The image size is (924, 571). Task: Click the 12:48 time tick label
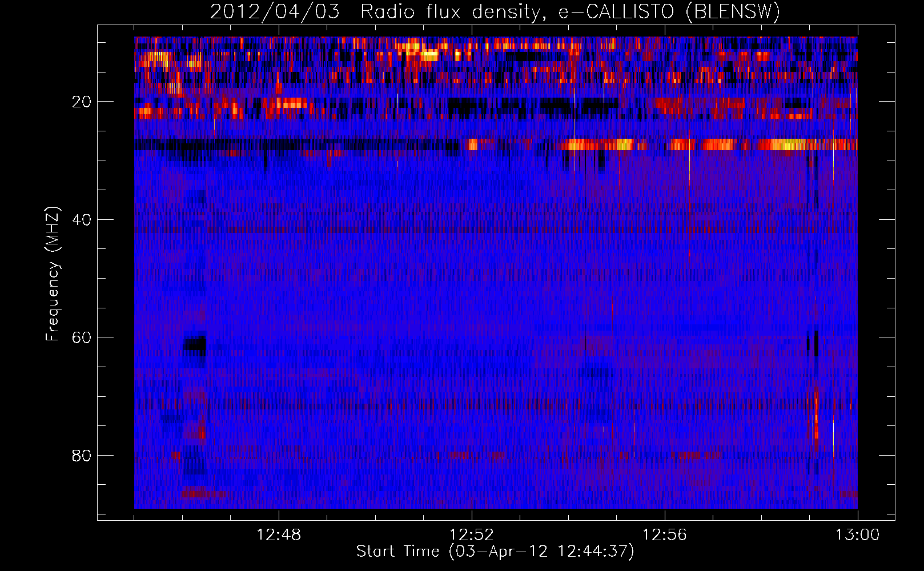tap(279, 535)
